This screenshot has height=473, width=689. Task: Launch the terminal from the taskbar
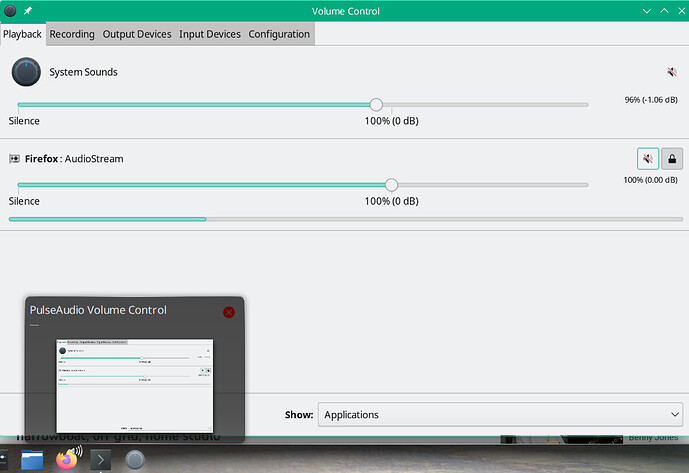[102, 460]
